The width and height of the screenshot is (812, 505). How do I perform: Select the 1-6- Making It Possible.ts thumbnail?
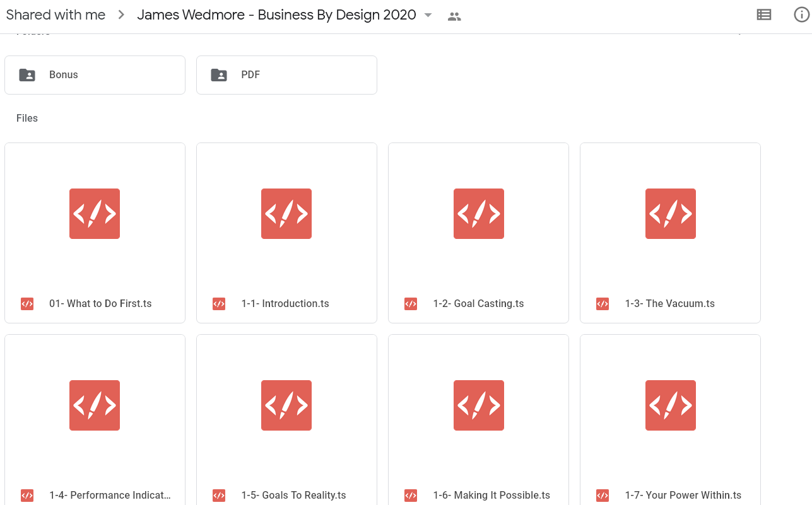coord(478,405)
